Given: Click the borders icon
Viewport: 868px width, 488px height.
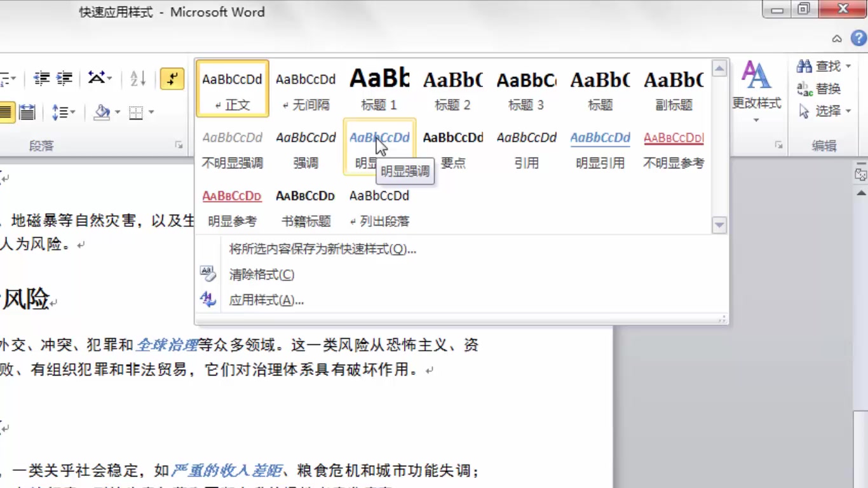Looking at the screenshot, I should [x=136, y=112].
